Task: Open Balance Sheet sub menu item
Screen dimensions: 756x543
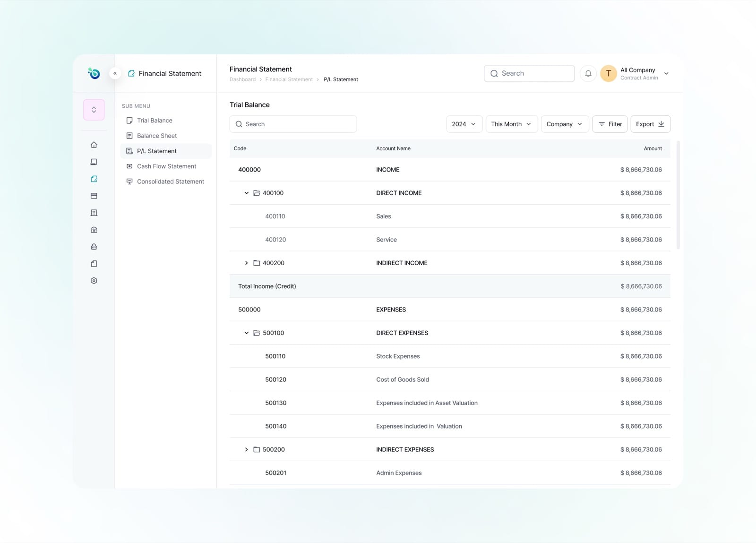Action: 166,136
